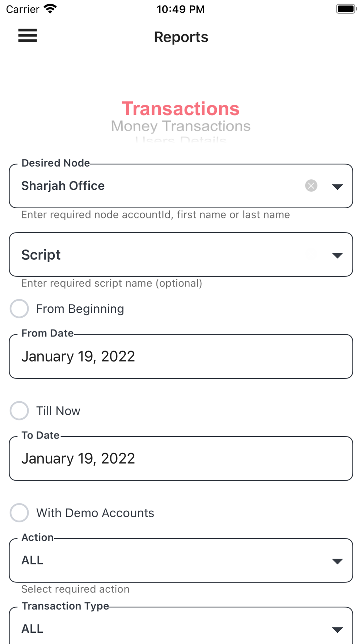
Task: Expand the Script dropdown arrow
Action: click(x=337, y=255)
